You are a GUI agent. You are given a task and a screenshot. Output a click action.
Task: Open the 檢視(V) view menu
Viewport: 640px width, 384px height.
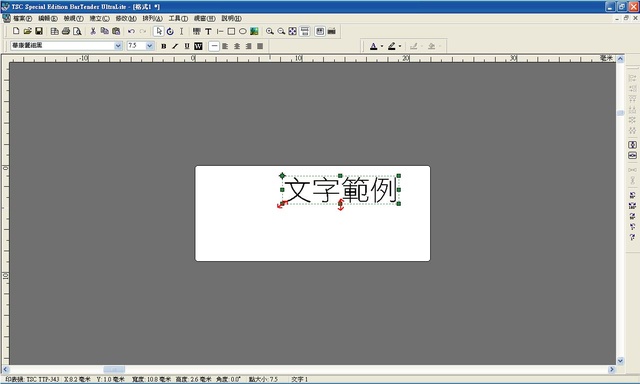(73, 18)
